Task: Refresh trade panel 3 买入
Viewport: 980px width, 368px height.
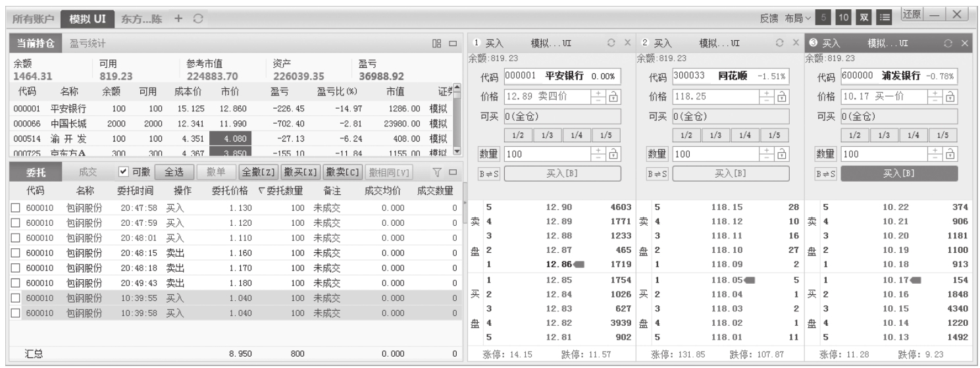Action: click(948, 43)
